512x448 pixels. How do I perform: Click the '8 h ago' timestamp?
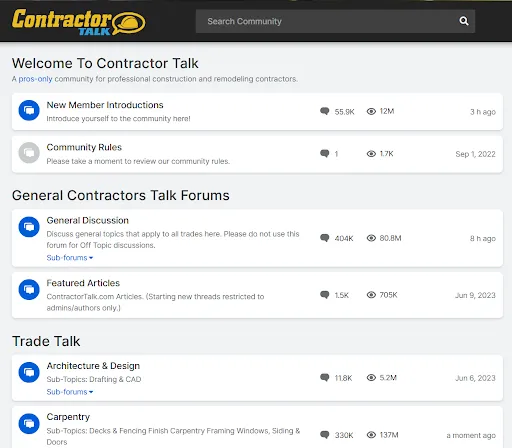coord(483,238)
